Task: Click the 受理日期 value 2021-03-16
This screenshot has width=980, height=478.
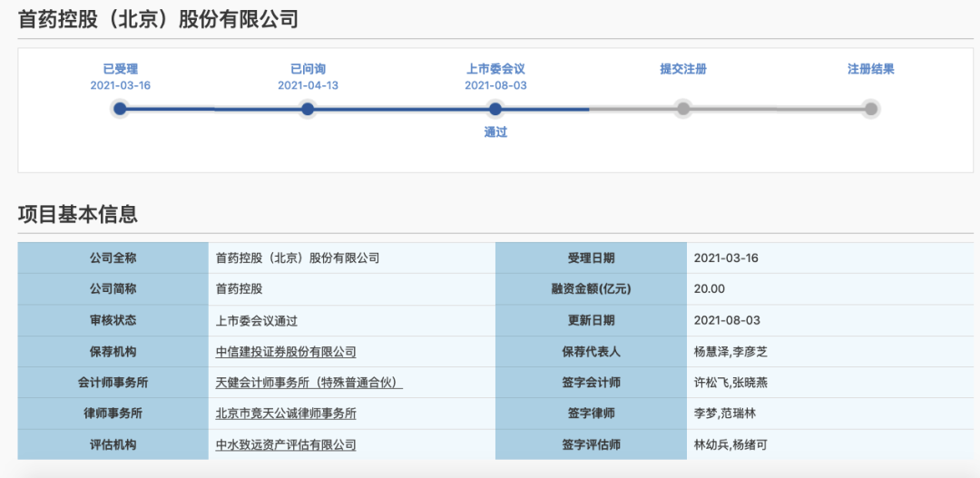Action: (x=726, y=259)
